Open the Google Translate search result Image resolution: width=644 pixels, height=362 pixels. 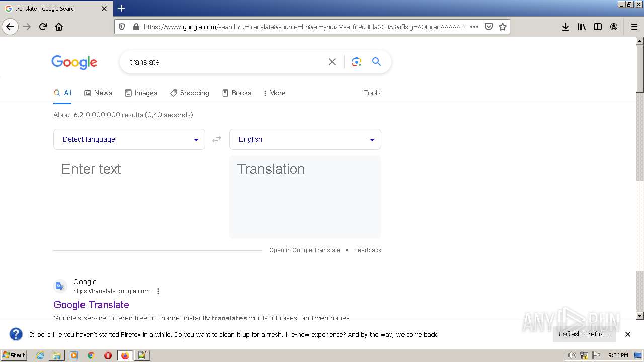click(91, 305)
